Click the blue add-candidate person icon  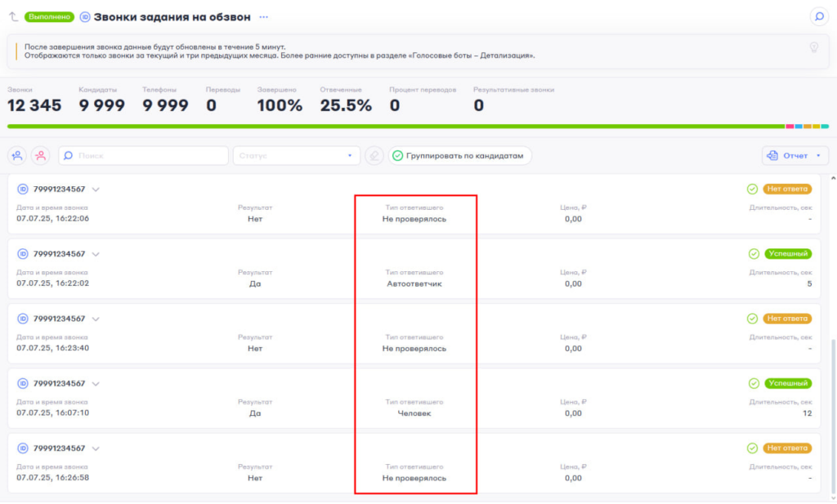pyautogui.click(x=17, y=155)
